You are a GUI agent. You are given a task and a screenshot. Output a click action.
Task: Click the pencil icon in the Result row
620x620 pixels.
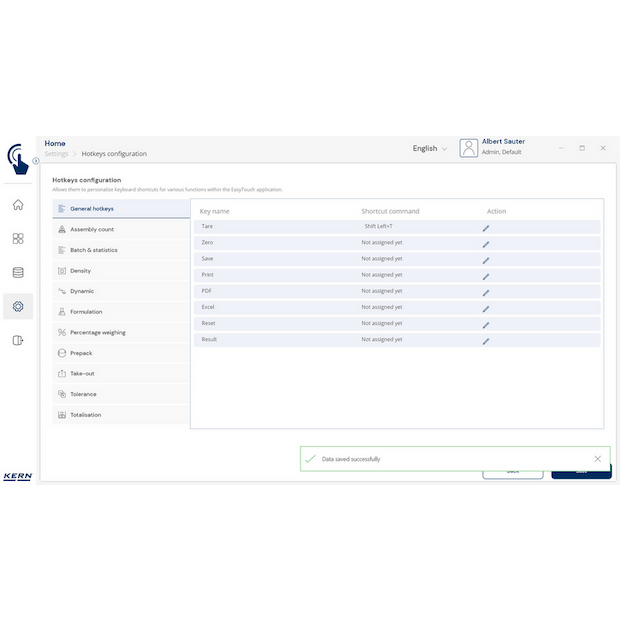click(486, 341)
